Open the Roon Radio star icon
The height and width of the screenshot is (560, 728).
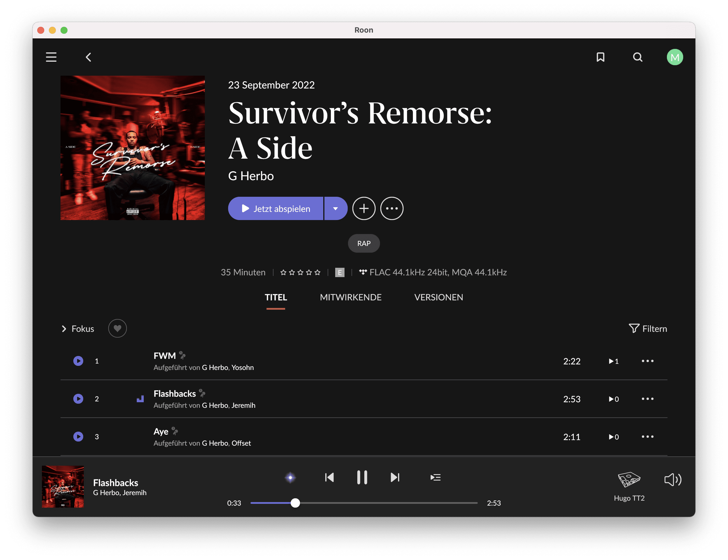coord(290,477)
